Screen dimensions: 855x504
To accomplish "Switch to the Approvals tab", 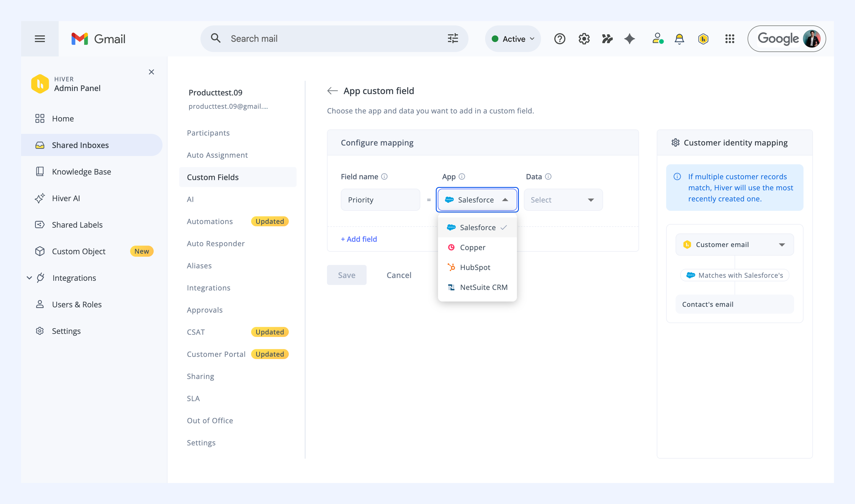I will 205,310.
